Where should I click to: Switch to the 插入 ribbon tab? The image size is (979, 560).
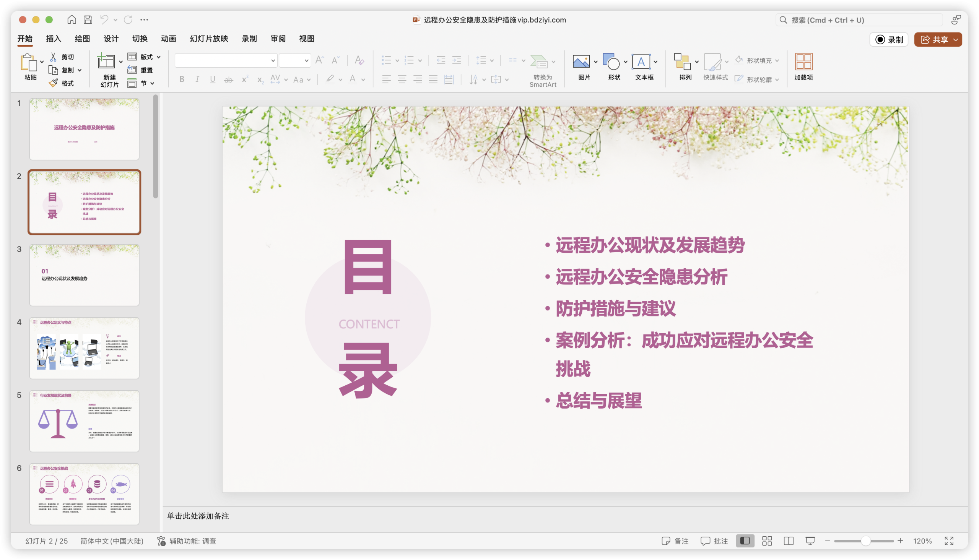pos(53,39)
